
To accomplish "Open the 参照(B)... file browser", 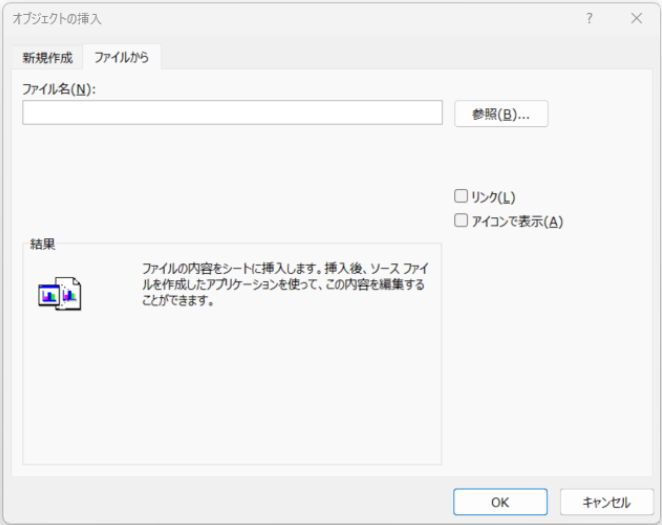I will tap(501, 114).
